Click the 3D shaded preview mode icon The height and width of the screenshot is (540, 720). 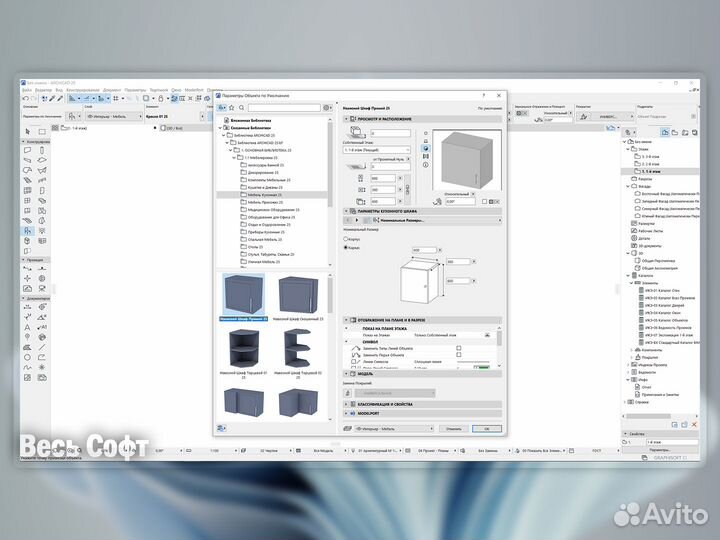(x=426, y=148)
